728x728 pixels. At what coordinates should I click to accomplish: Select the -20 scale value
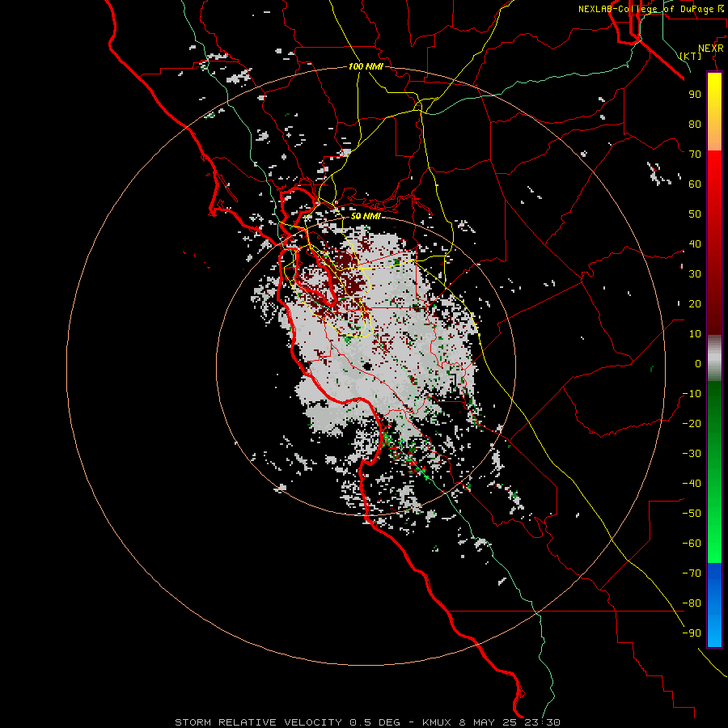point(692,423)
